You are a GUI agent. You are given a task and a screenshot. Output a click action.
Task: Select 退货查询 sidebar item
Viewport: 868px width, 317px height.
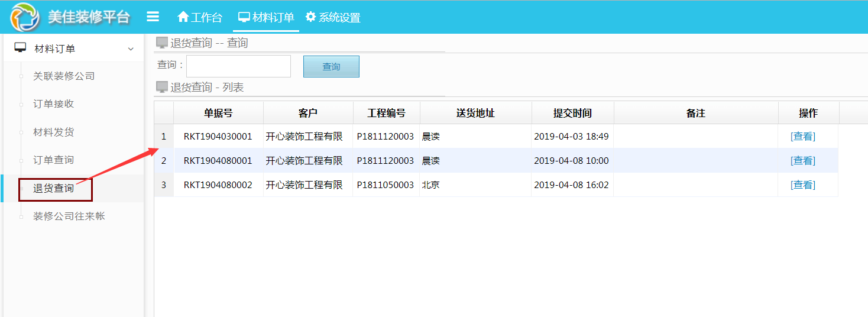54,189
